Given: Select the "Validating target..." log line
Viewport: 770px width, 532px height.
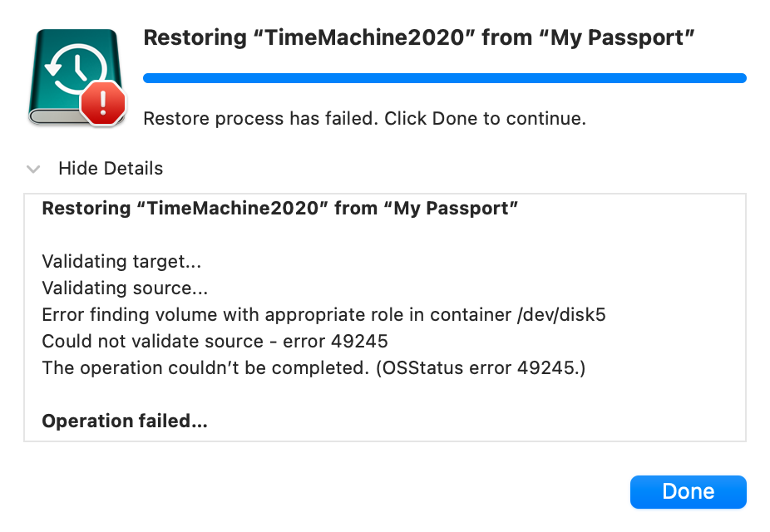Looking at the screenshot, I should click(122, 262).
